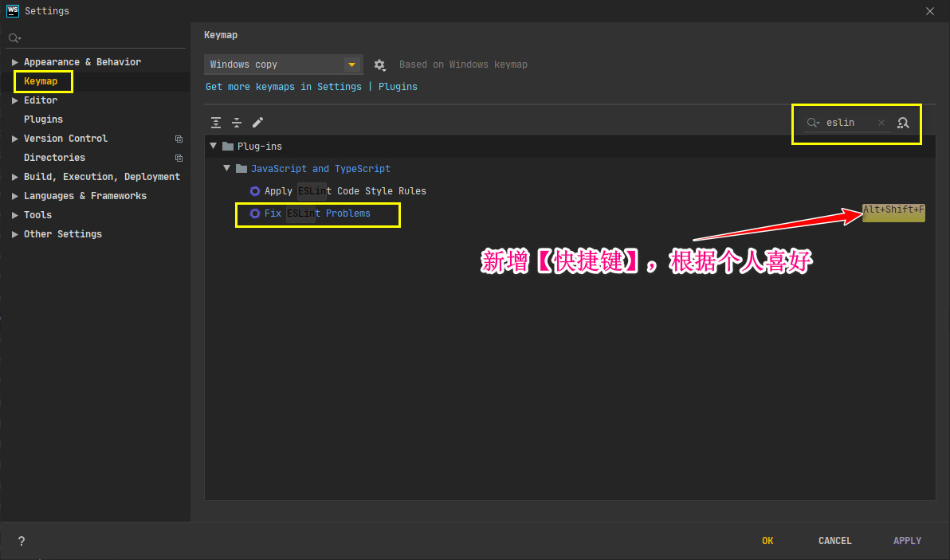Select Directories in settings sidebar
Image resolution: width=950 pixels, height=560 pixels.
[54, 158]
